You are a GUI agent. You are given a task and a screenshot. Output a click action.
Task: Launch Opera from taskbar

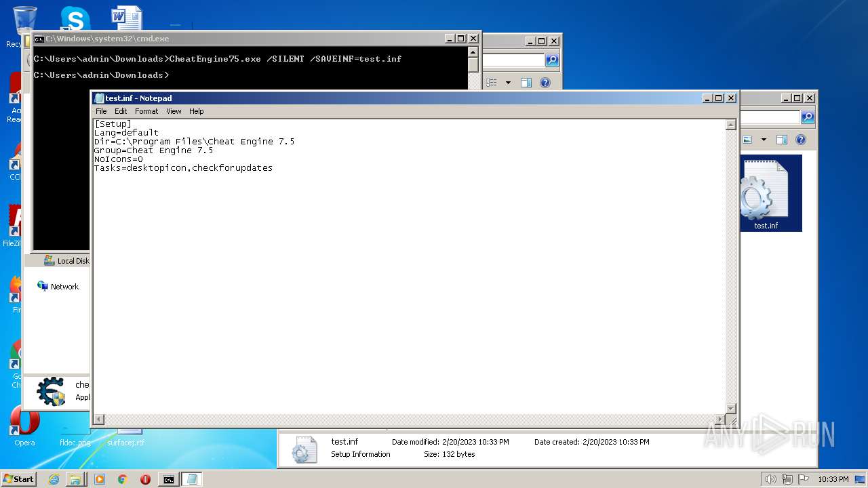tap(145, 479)
